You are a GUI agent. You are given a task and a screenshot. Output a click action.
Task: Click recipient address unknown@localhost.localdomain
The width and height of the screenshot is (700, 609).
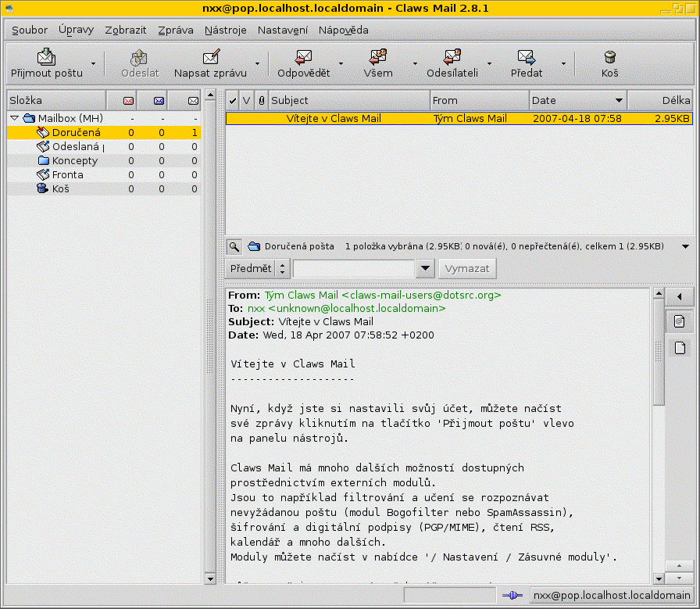tap(357, 309)
